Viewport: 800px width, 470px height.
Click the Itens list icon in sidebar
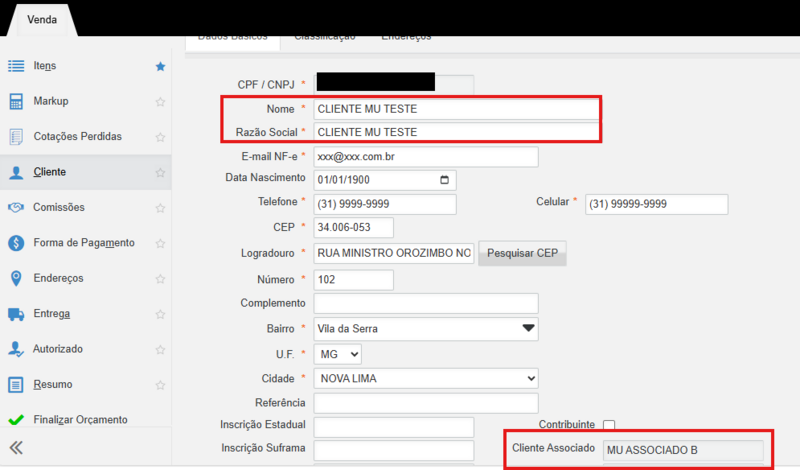point(16,66)
